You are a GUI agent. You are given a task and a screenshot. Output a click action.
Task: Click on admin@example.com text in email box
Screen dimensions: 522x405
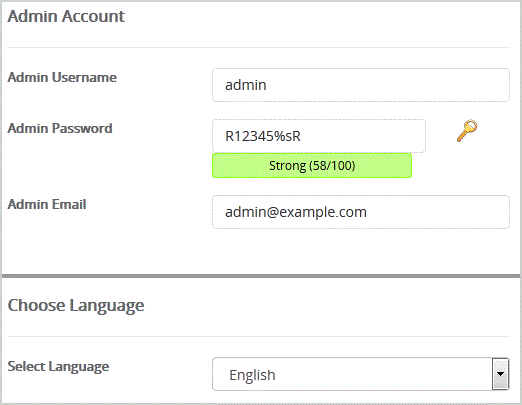[x=296, y=212]
